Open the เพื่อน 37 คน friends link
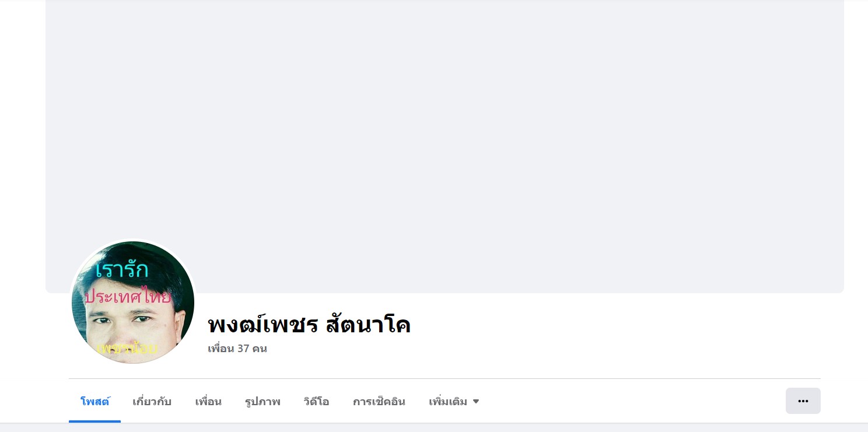The height and width of the screenshot is (432, 868). 237,349
